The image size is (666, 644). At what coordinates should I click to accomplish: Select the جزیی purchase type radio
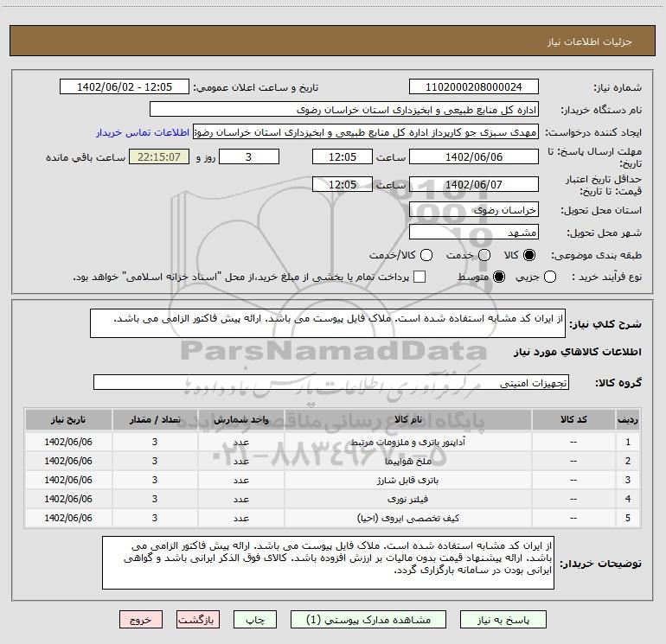550,277
